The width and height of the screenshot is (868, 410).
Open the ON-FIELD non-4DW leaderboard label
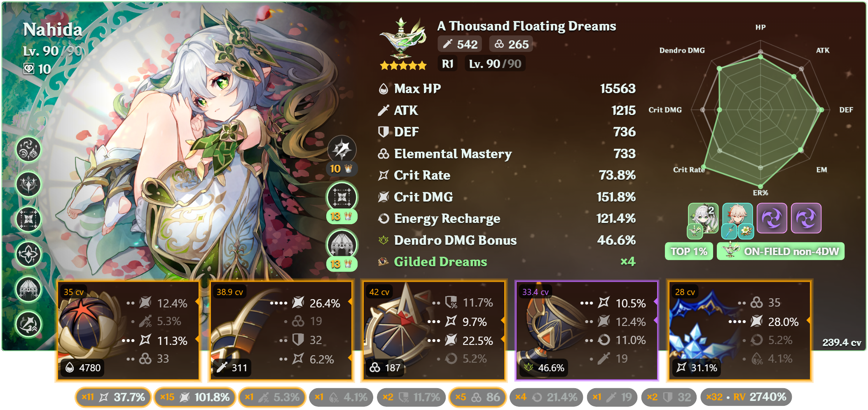(781, 251)
